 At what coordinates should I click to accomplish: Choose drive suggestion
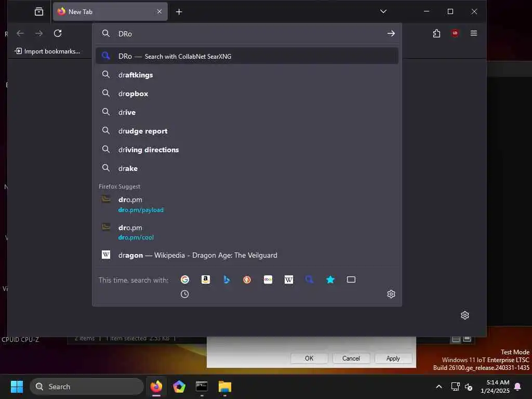[x=247, y=112]
